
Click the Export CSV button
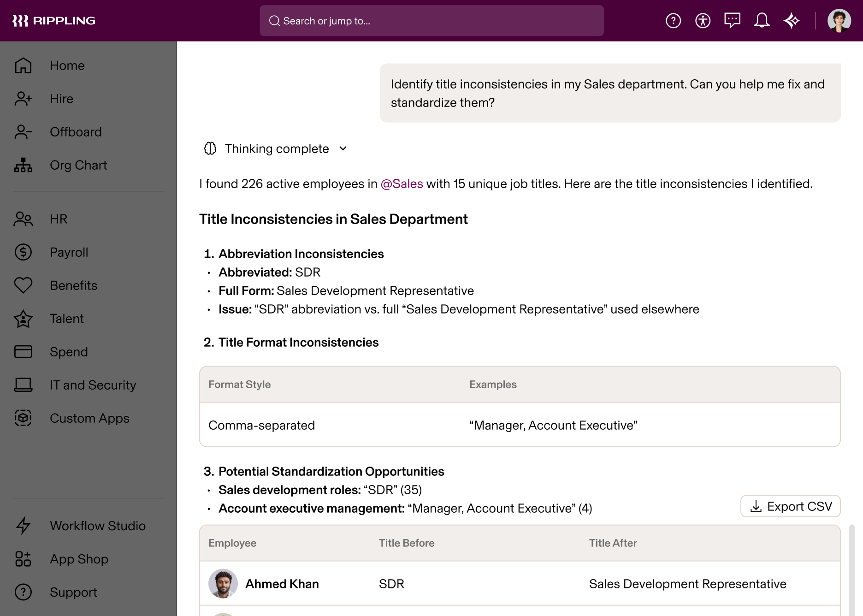coord(790,506)
